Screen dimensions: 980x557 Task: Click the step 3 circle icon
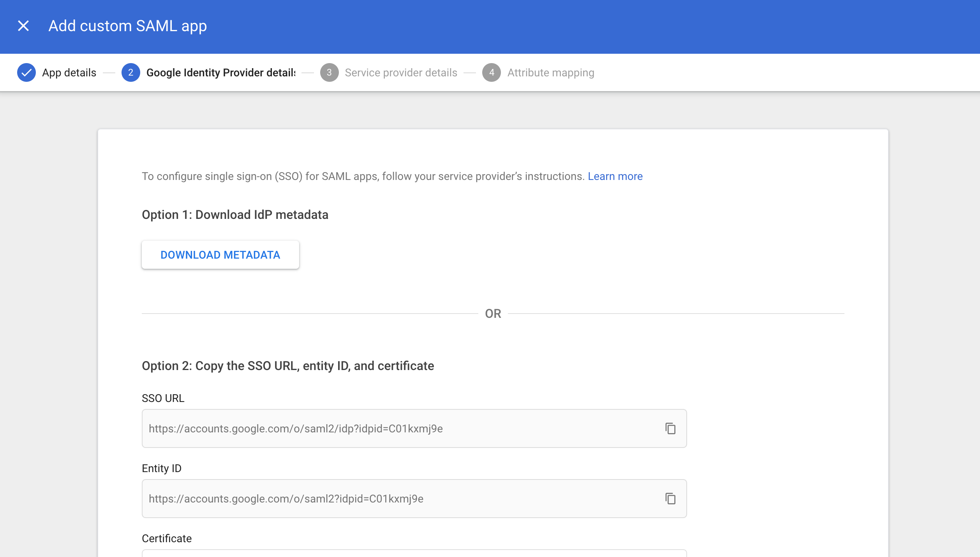click(x=329, y=72)
